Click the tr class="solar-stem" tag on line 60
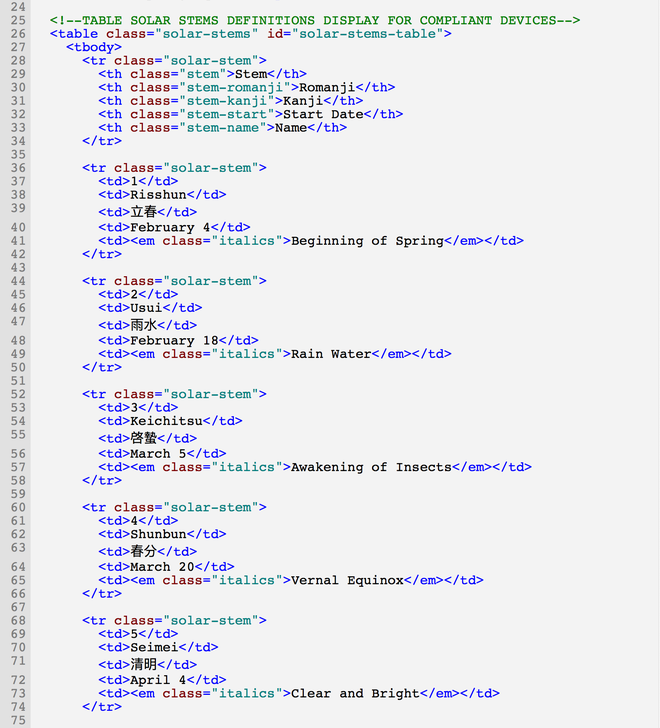 174,507
